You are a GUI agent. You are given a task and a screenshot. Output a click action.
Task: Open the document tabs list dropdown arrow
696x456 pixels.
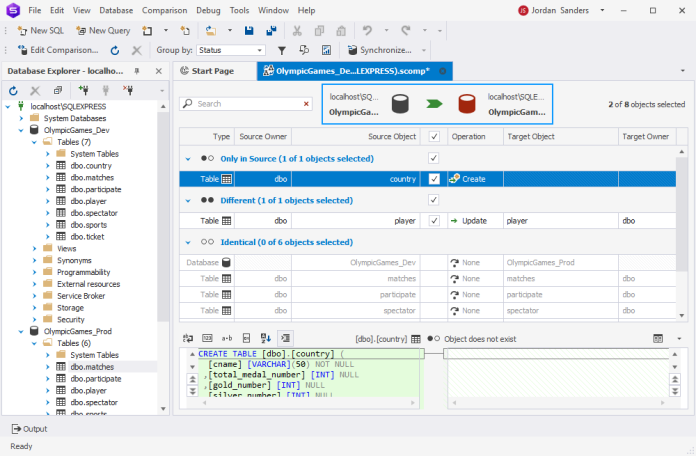683,71
